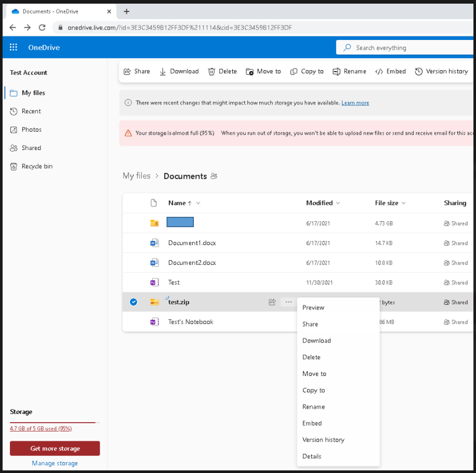Open the Document1.docx file name
Screen dimensions: 476x473
point(192,243)
